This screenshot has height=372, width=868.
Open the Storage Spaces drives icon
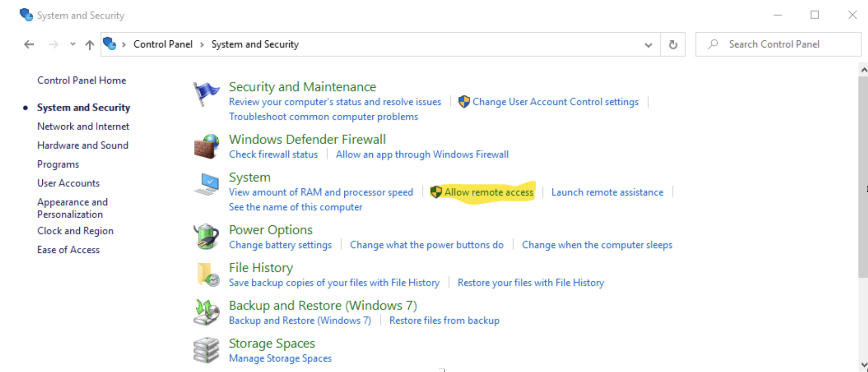(x=207, y=350)
